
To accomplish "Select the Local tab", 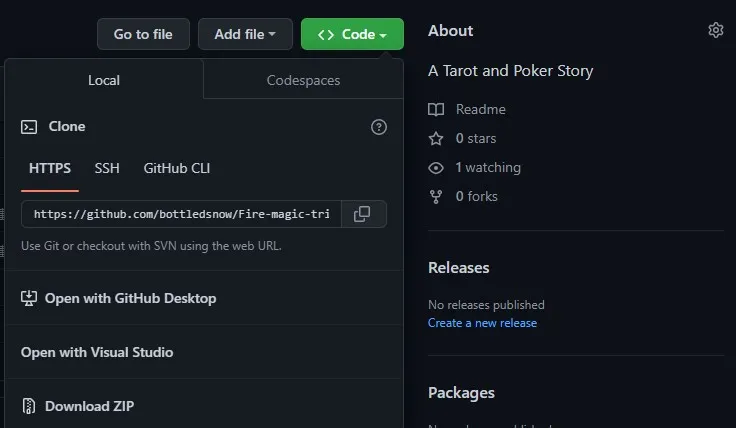I will [104, 80].
